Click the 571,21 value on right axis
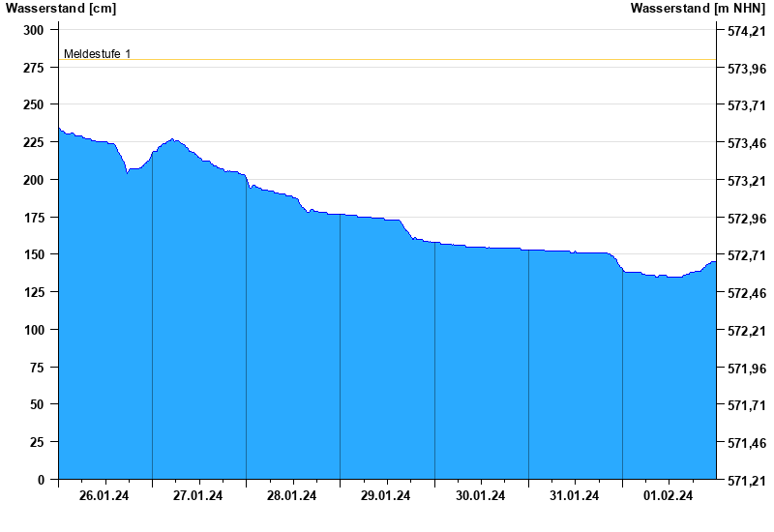 coord(747,481)
